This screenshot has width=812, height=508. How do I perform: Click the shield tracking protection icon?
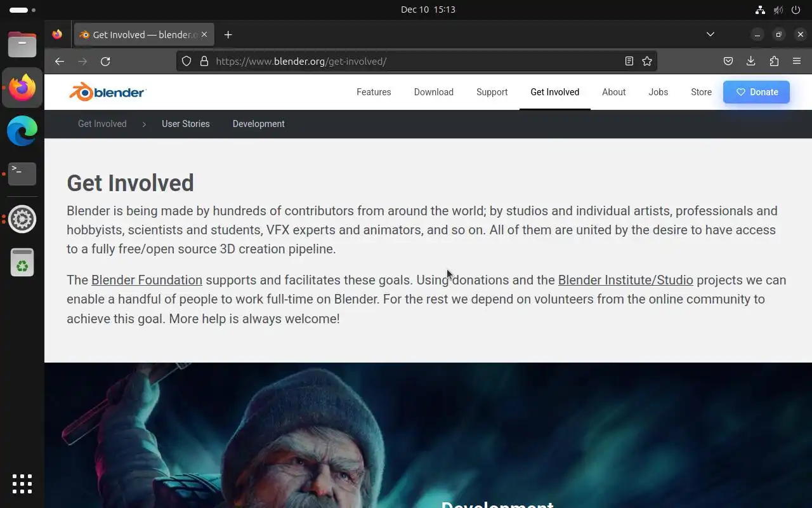tap(187, 61)
